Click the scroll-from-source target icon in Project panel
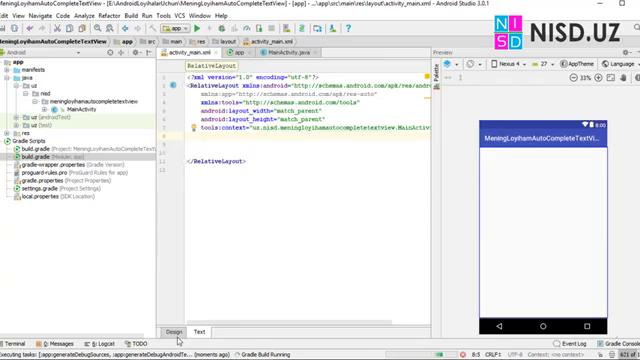The height and width of the screenshot is (360, 640). coord(110,52)
